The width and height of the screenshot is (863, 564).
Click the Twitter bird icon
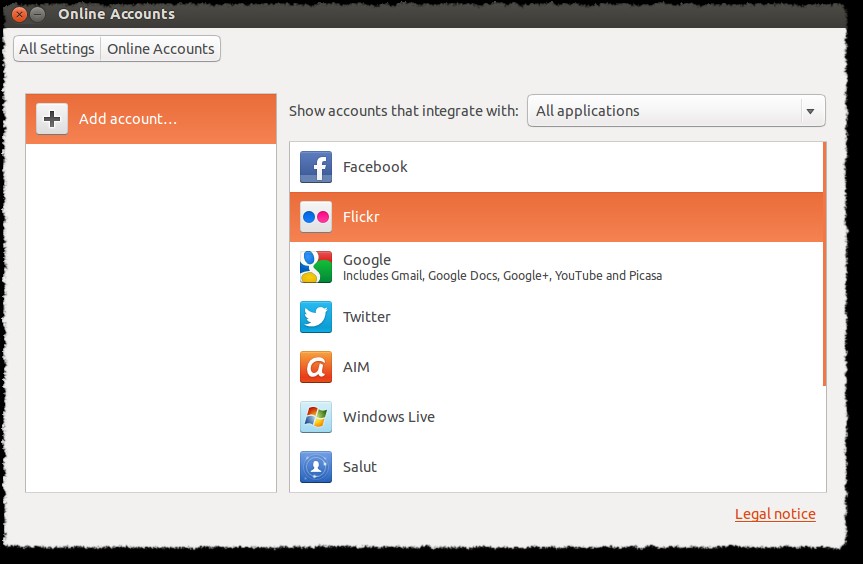pos(315,317)
